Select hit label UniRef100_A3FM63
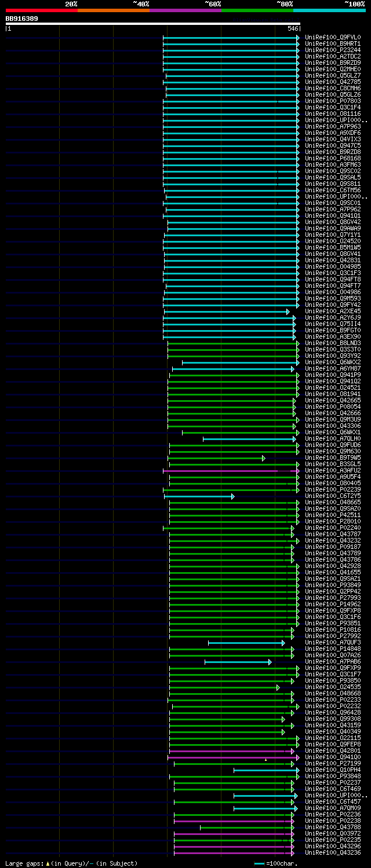371x868 pixels. point(333,164)
